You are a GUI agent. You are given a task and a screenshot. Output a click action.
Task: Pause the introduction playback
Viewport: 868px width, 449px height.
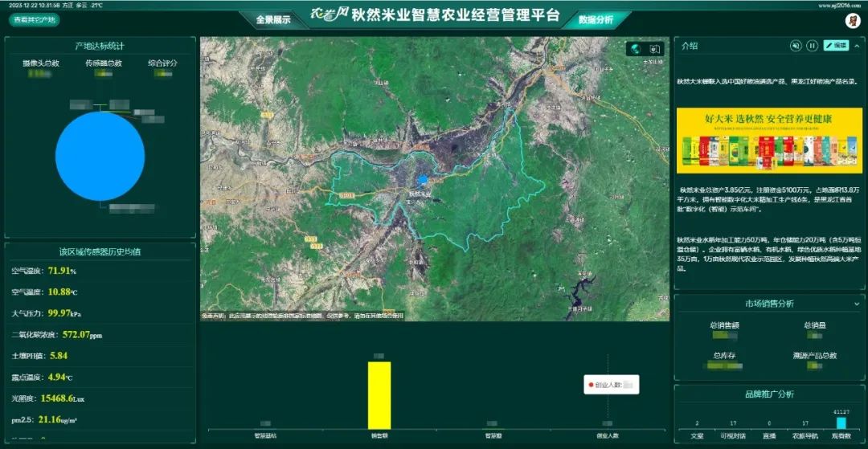pyautogui.click(x=812, y=46)
